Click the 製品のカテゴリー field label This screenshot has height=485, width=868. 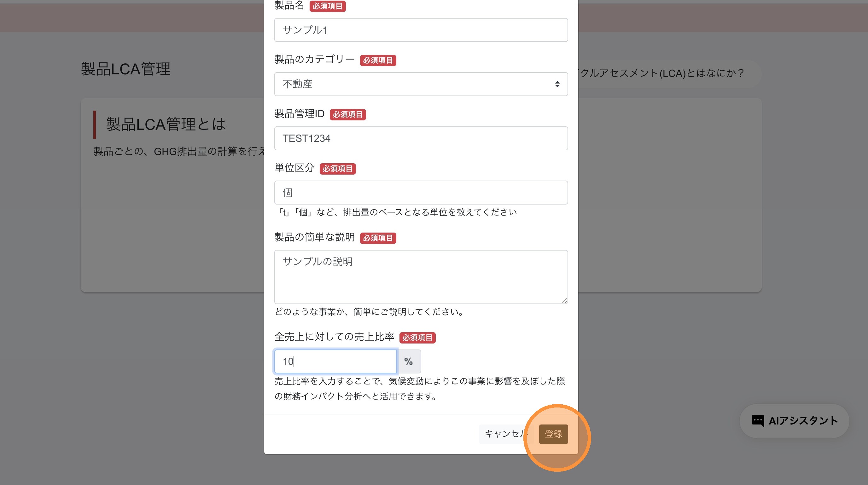click(314, 60)
